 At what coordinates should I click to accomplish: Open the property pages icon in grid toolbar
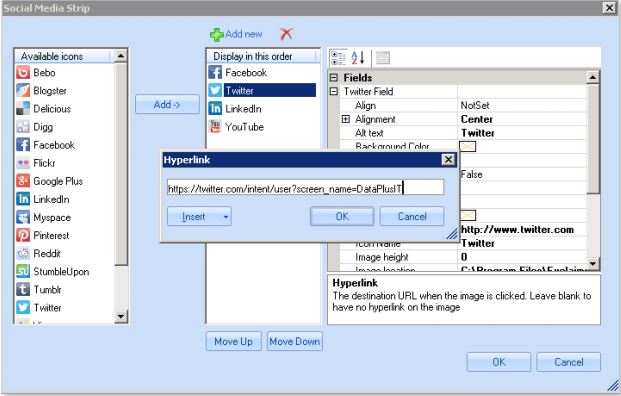tap(383, 58)
